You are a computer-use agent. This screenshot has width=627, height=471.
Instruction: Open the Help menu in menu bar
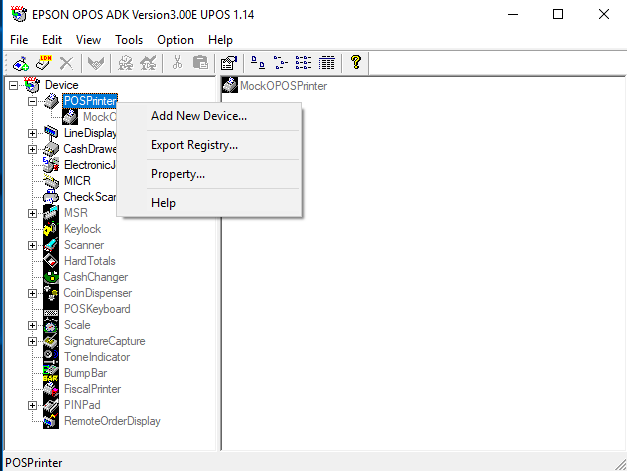[220, 40]
